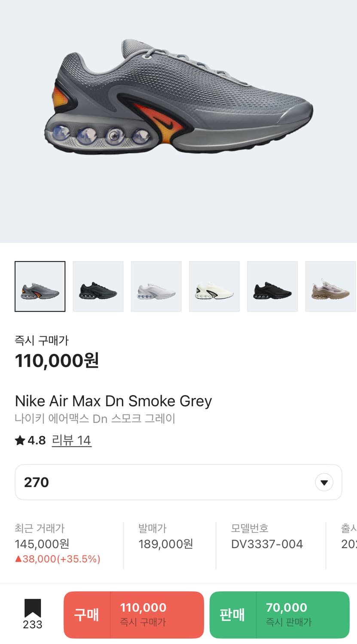The height and width of the screenshot is (644, 357).
Task: Tap the Nike Air Max Dn Smoke Grey title
Action: [x=113, y=401]
